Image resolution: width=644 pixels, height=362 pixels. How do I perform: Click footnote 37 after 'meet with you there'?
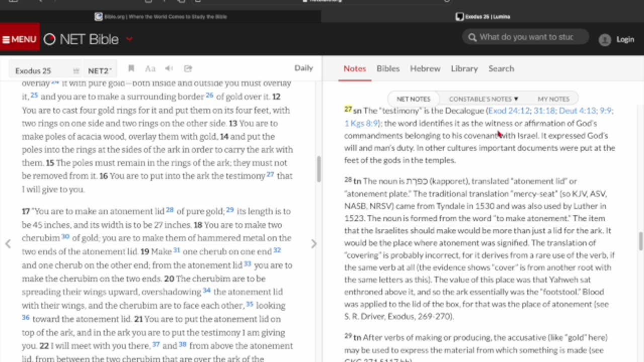pyautogui.click(x=156, y=344)
